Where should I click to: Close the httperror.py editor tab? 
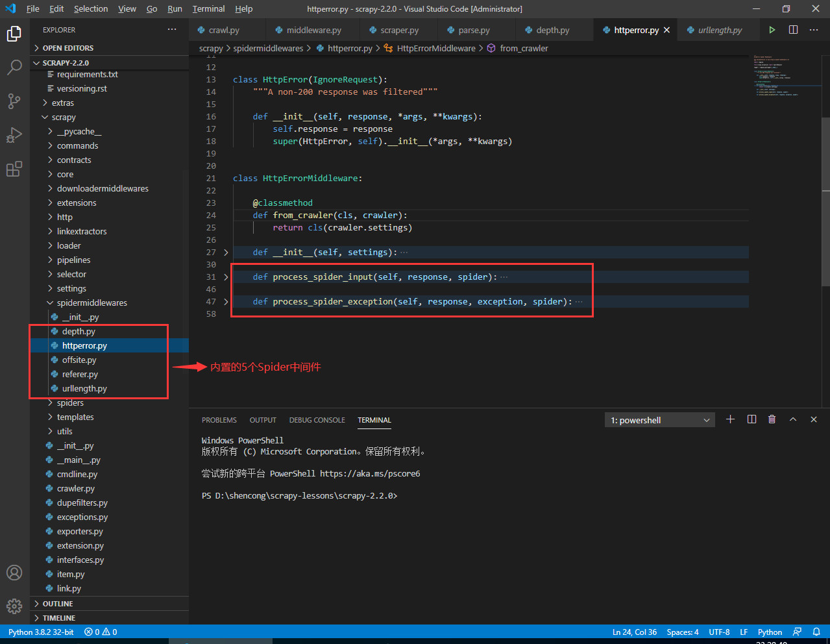click(666, 30)
